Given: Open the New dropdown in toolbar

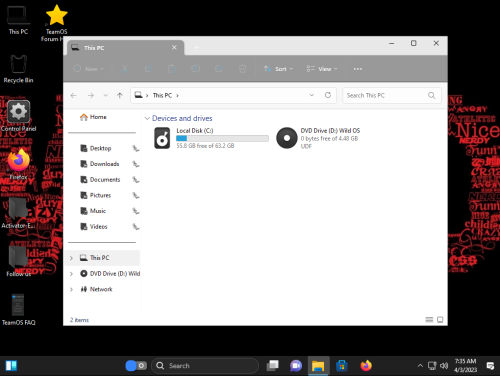Looking at the screenshot, I should (89, 69).
